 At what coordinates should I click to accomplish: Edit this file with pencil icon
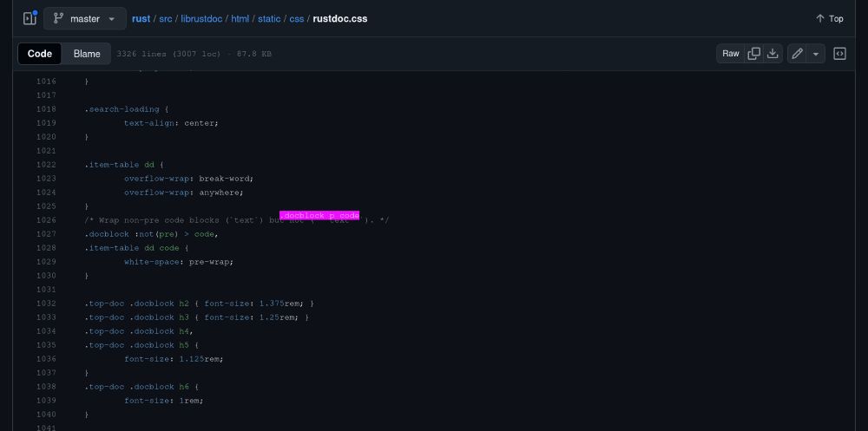[x=797, y=54]
